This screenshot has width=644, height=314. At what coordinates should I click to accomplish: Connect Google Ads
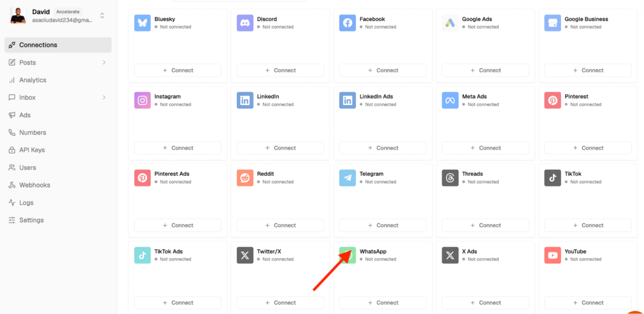[x=485, y=70]
